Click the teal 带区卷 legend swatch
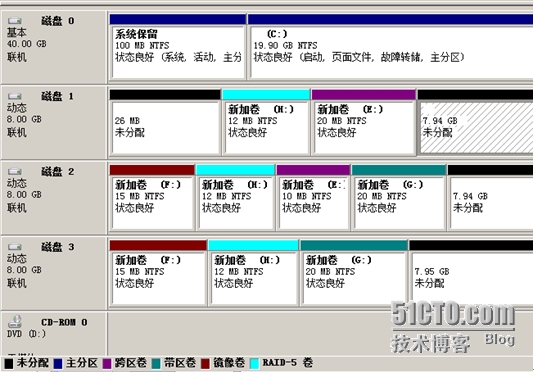Image resolution: width=534 pixels, height=372 pixels. 156,363
